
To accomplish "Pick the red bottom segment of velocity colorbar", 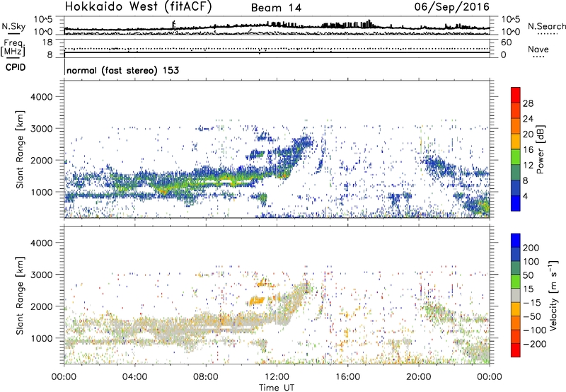I will coord(516,350).
